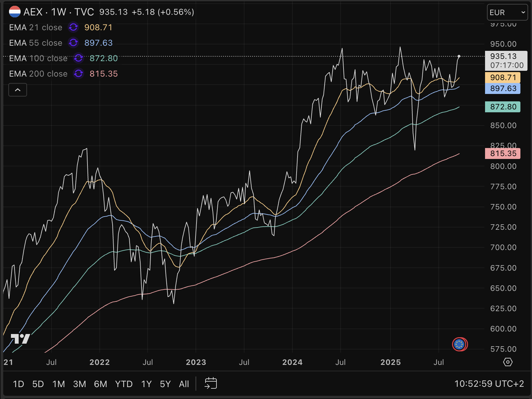The height and width of the screenshot is (399, 532).
Task: Show All available data range
Action: [x=184, y=384]
